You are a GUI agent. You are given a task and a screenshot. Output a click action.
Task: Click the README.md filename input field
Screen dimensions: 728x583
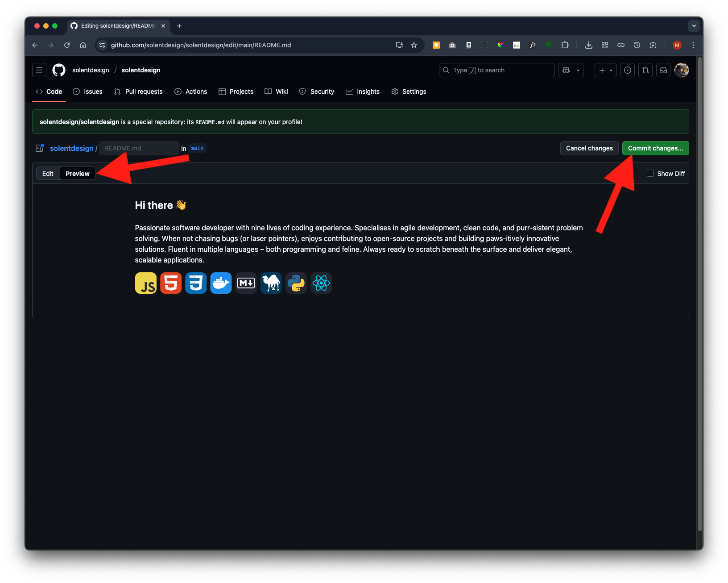[139, 148]
